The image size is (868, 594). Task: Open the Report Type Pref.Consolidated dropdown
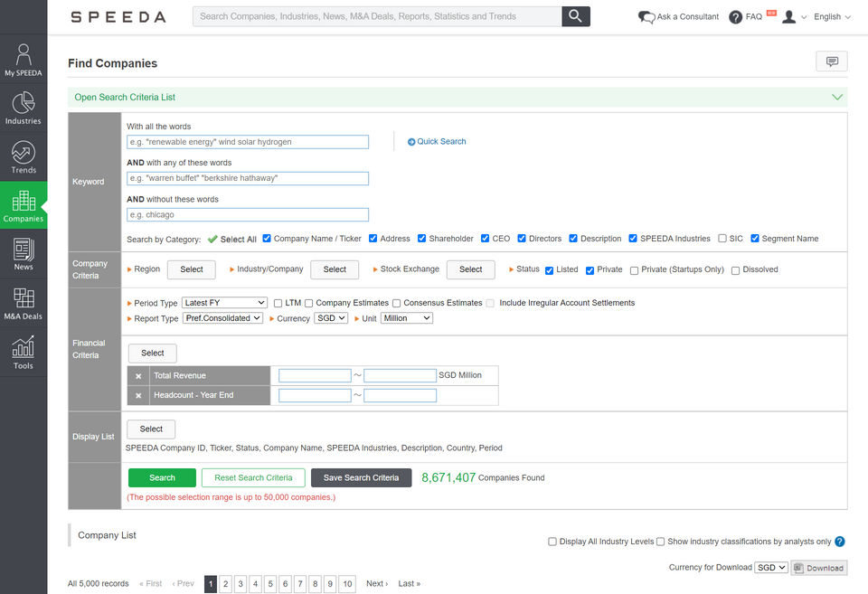click(x=222, y=318)
